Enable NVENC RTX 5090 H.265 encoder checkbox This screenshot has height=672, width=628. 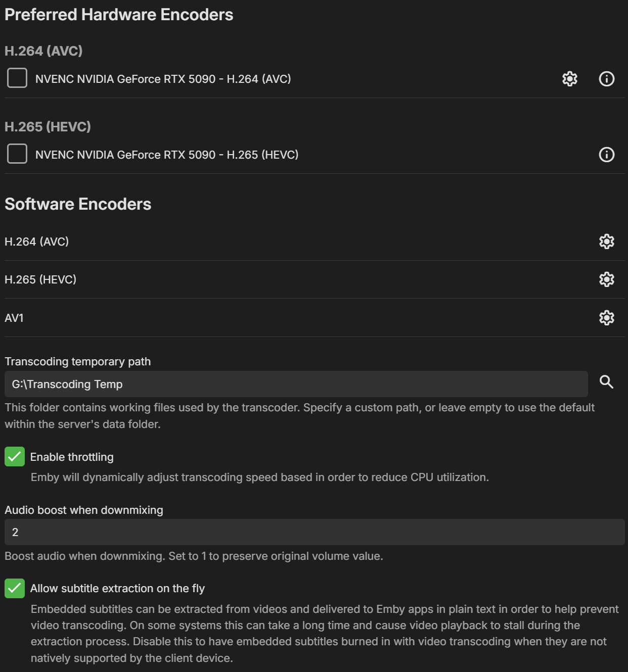click(17, 154)
